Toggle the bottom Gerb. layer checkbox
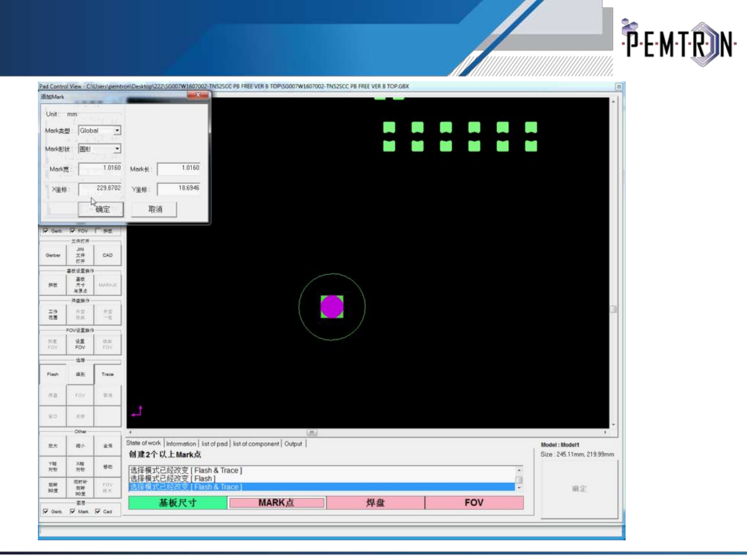 [x=46, y=511]
